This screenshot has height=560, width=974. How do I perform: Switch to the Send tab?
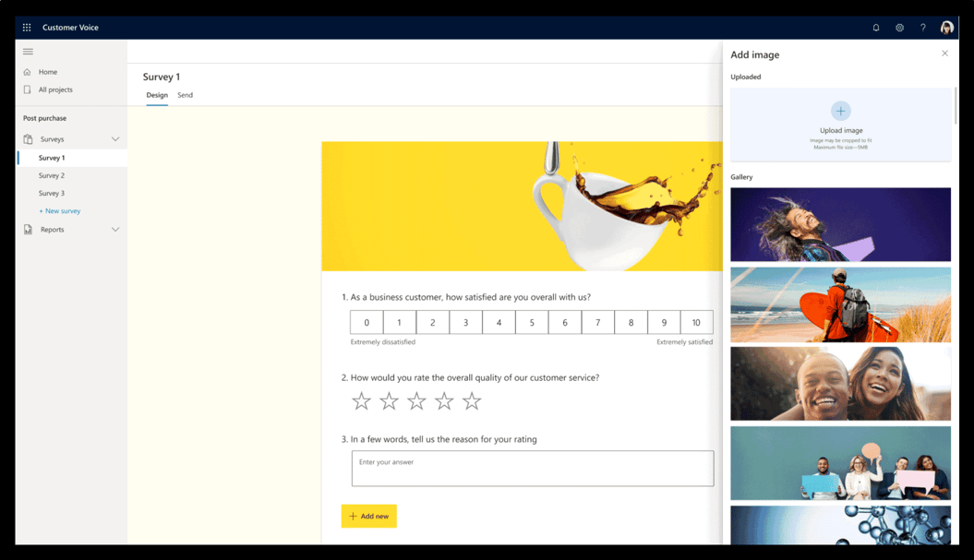[x=185, y=95]
